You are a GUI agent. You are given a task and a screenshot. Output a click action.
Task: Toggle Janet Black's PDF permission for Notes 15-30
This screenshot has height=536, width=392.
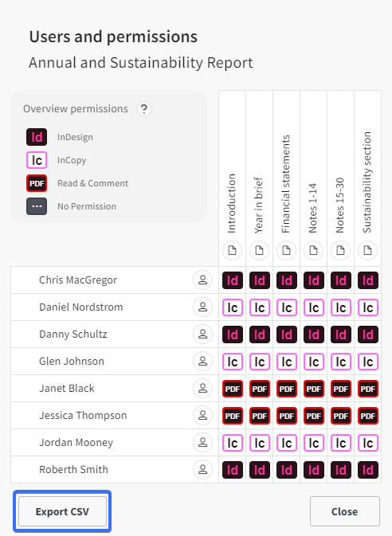341,389
